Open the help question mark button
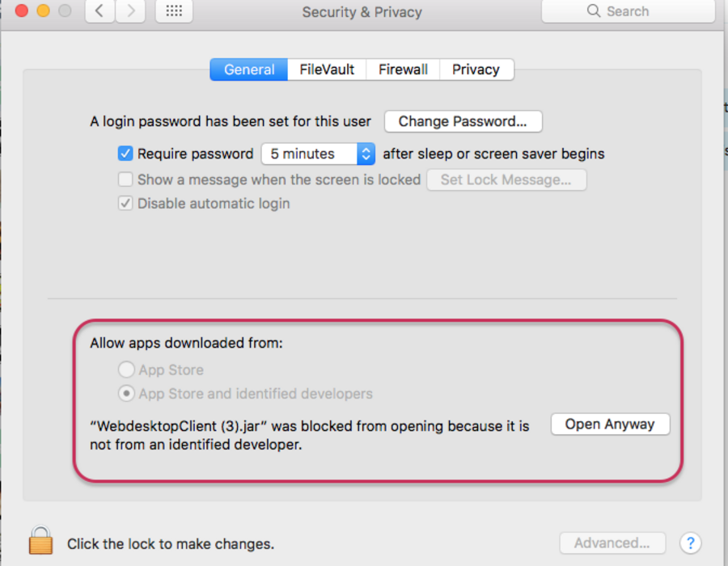The height and width of the screenshot is (566, 728). pos(691,543)
